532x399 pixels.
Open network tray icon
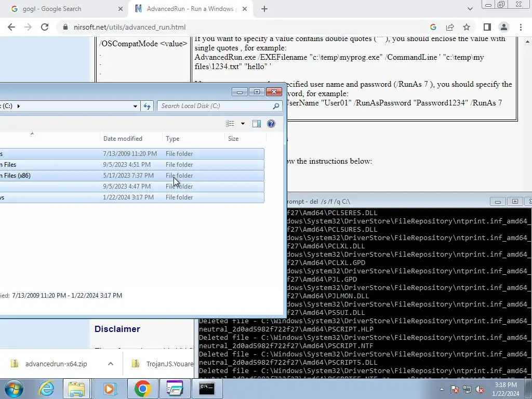coord(467,389)
